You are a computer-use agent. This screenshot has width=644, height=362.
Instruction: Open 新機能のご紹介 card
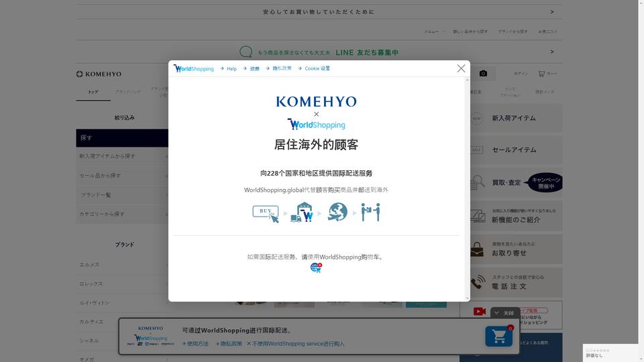(517, 216)
